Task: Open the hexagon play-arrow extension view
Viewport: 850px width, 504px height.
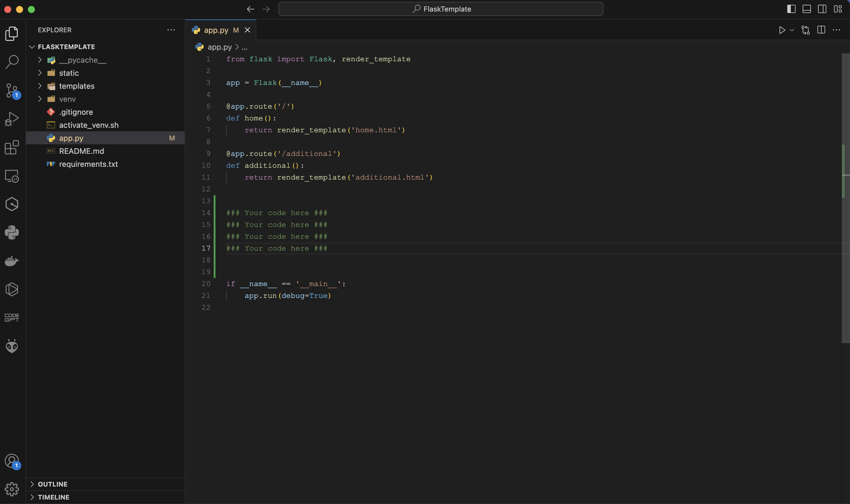Action: 12,289
